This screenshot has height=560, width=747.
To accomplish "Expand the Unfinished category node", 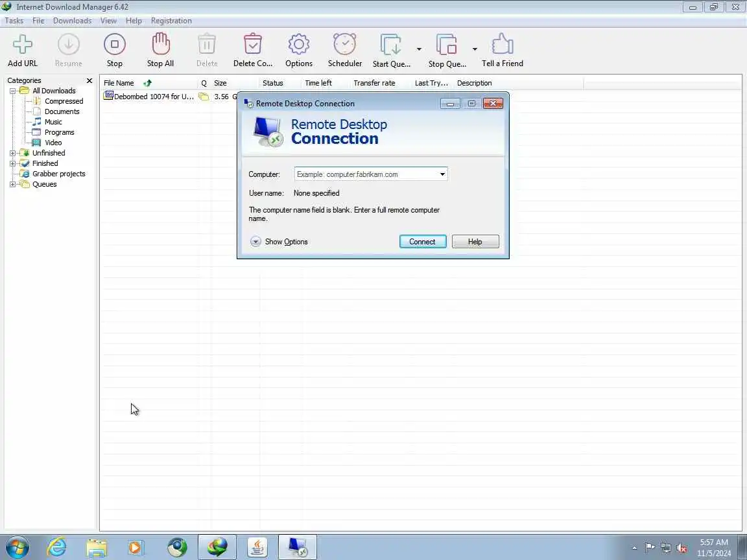I will 13,154.
